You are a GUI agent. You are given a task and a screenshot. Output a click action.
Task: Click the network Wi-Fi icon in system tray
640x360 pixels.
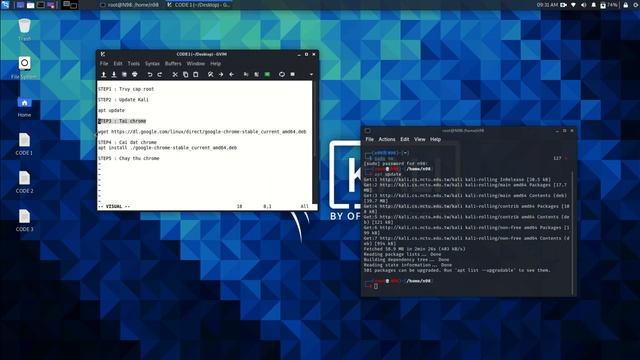click(x=573, y=5)
